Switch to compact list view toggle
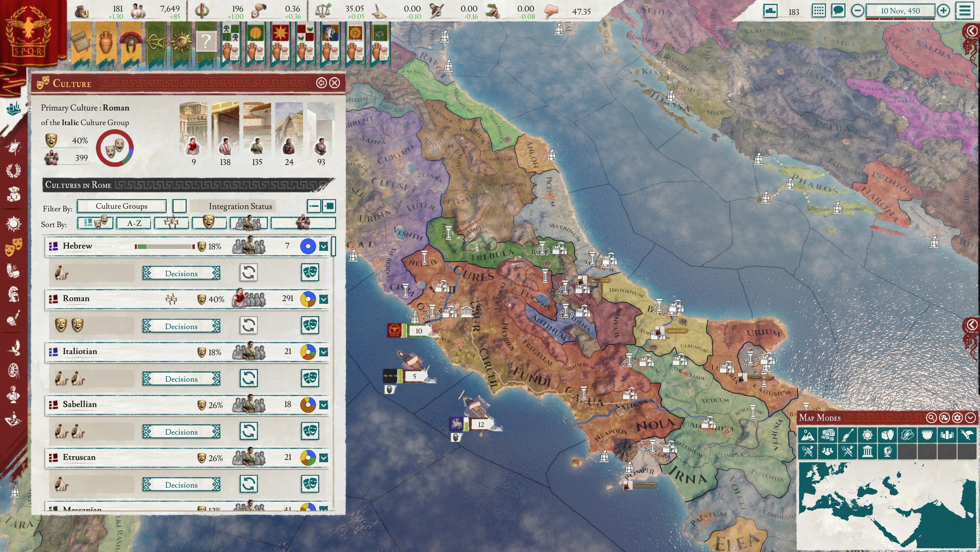Image resolution: width=980 pixels, height=552 pixels. 314,206
